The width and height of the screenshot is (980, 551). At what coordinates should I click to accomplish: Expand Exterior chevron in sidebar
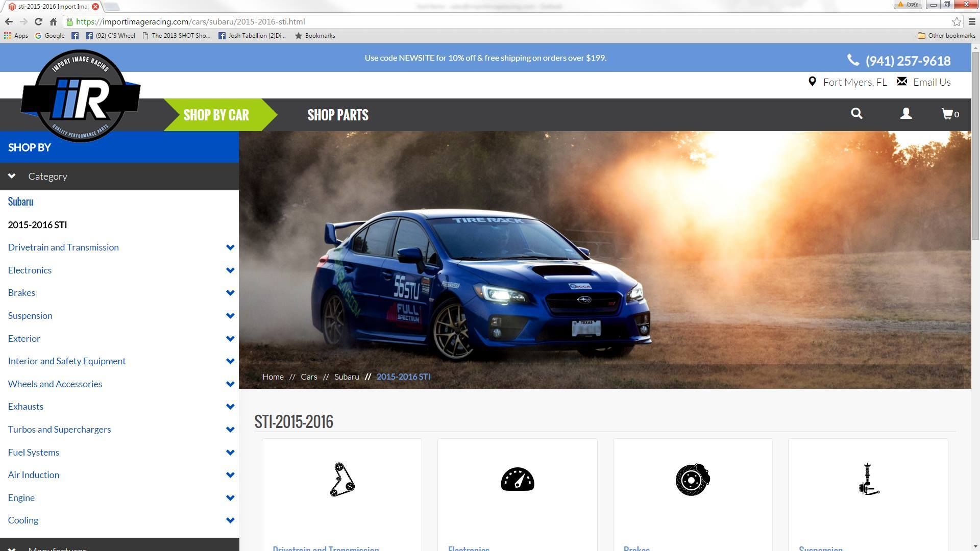pos(230,339)
